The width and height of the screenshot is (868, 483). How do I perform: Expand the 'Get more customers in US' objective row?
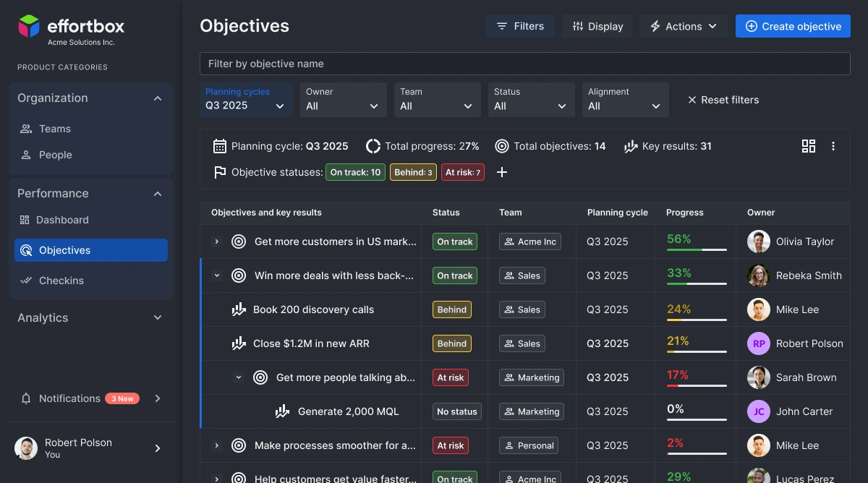pos(217,241)
